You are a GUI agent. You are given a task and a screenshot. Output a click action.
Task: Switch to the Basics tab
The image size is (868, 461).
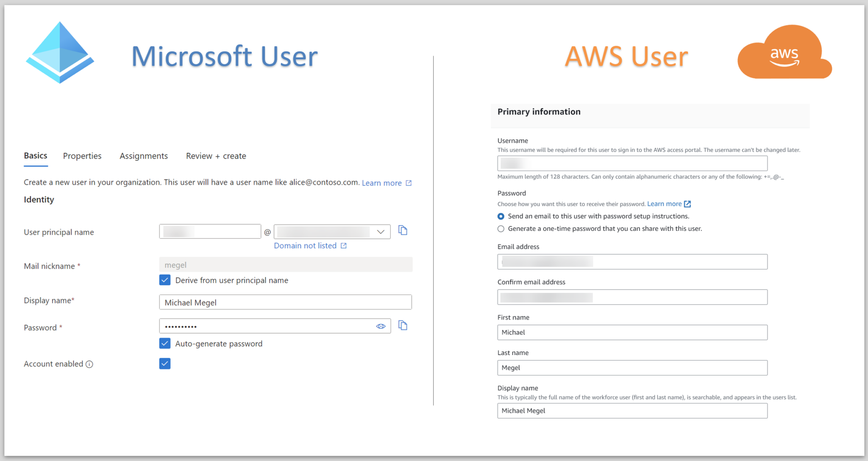(36, 156)
